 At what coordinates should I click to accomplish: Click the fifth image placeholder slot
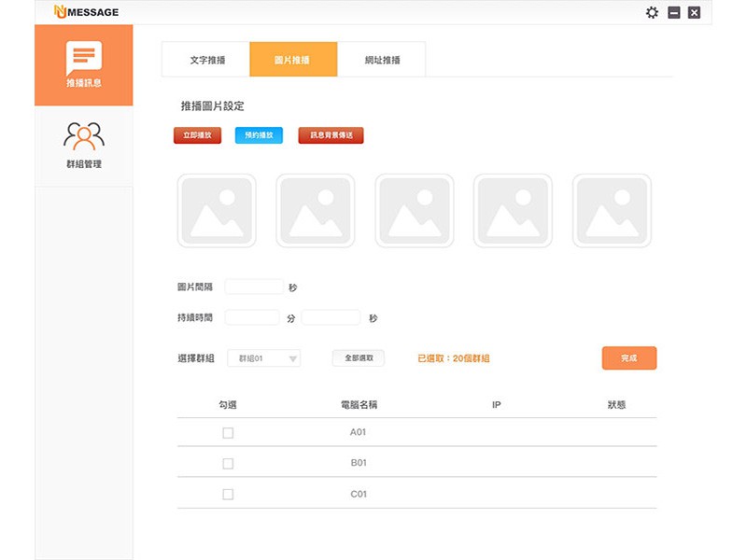612,211
